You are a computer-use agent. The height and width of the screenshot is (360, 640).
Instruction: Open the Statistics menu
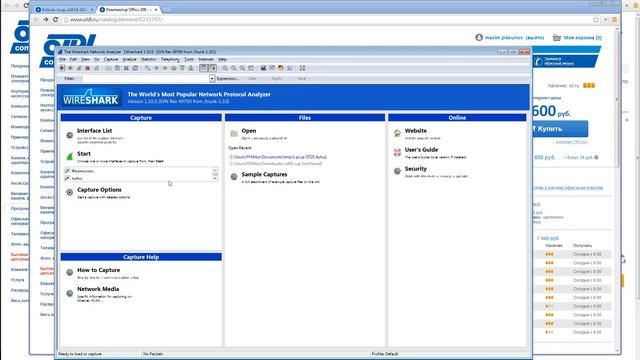click(x=149, y=60)
